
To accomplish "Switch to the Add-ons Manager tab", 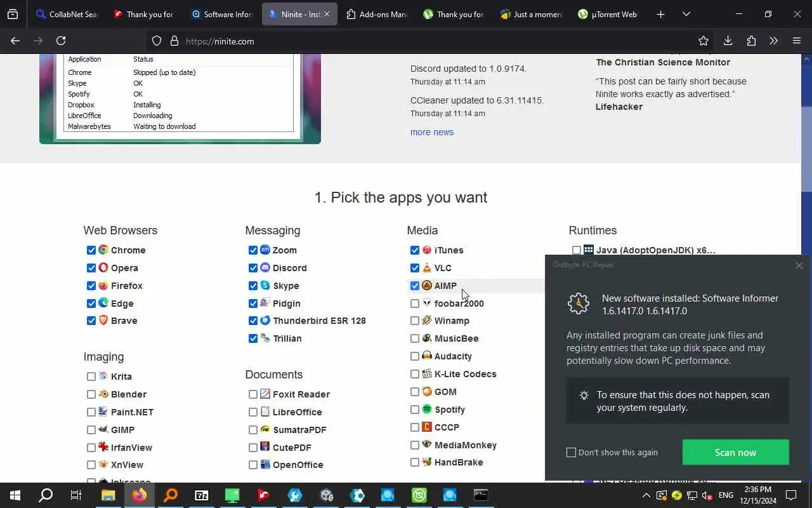I will pos(377,14).
